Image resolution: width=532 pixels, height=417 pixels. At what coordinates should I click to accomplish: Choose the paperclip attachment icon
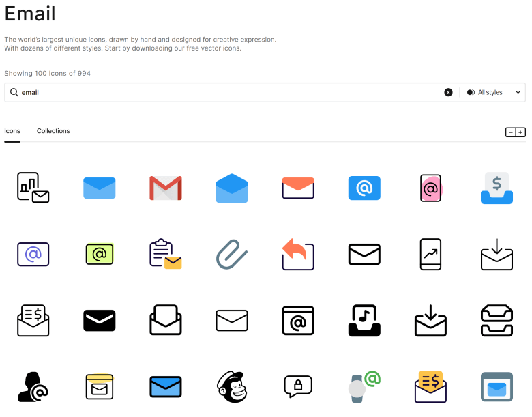(x=232, y=254)
